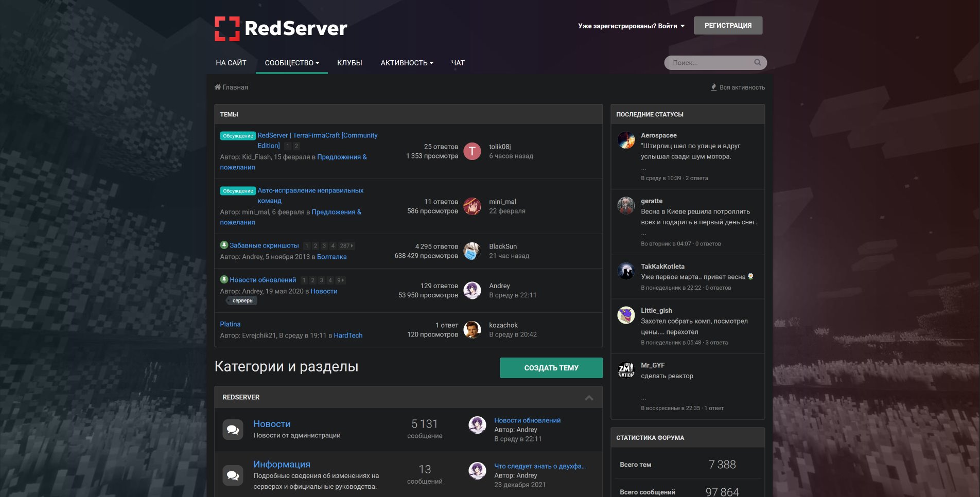The image size is (980, 497).
Task: Open the СООБЩЕСТВО dropdown menu
Action: (292, 63)
